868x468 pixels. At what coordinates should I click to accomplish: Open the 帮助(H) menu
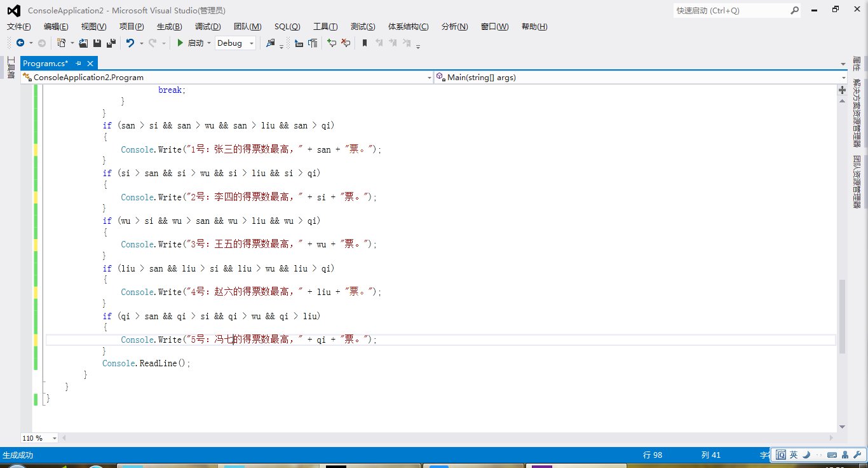[x=534, y=26]
